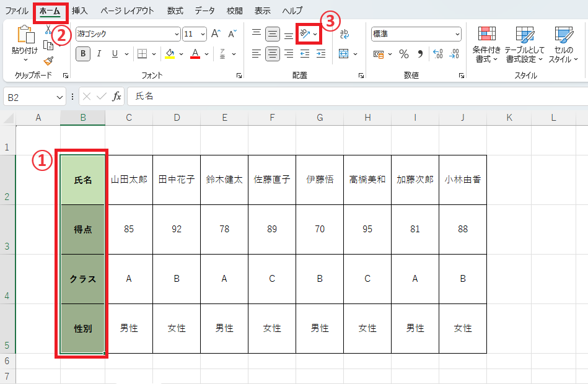Click the formula bar showing 氏名
The width and height of the screenshot is (588, 384).
click(358, 97)
